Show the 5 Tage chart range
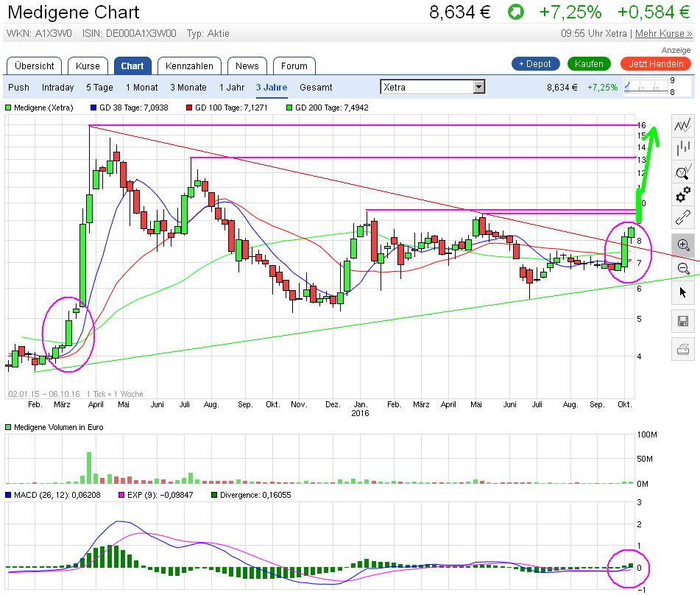Screen dimensions: 700x595 (99, 88)
